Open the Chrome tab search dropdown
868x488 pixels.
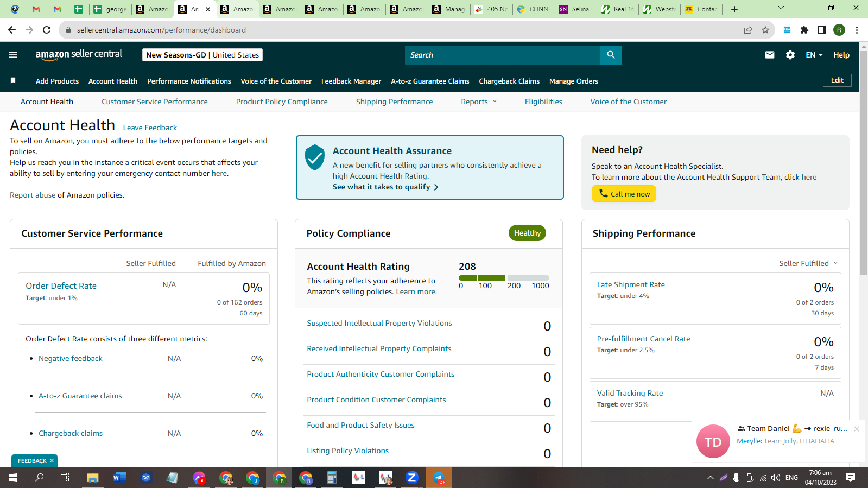point(781,8)
